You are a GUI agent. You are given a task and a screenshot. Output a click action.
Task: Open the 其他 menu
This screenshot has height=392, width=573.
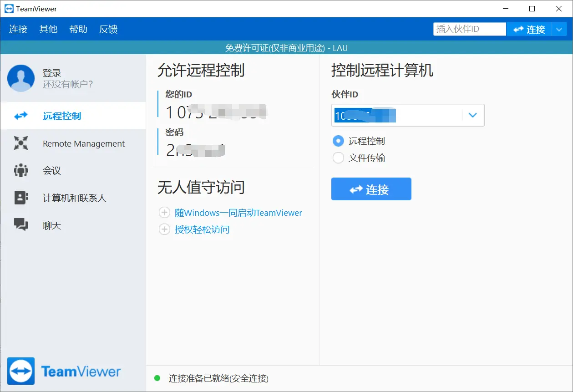[x=48, y=29]
